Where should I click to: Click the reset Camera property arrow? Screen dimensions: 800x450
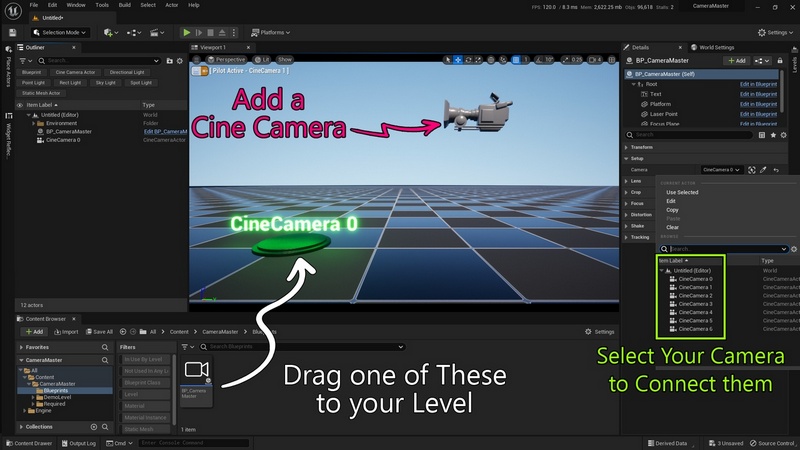click(x=777, y=170)
